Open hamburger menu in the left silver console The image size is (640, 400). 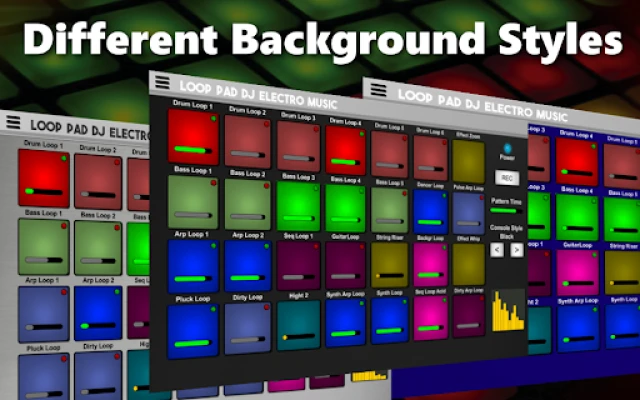[x=13, y=122]
